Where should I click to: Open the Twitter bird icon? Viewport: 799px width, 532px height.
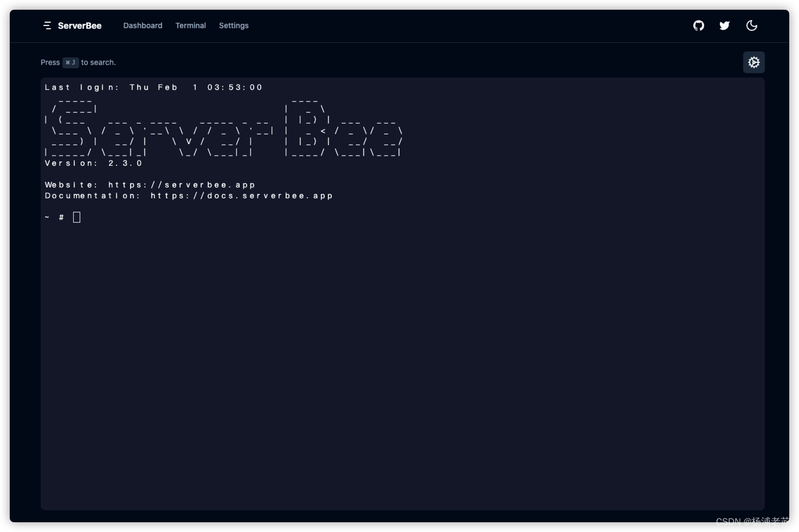pyautogui.click(x=725, y=25)
